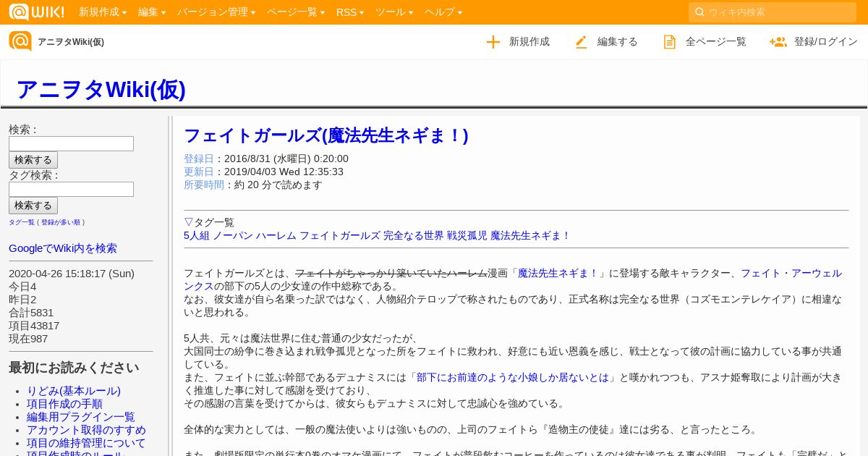Focus the タグ検索 input field

pyautogui.click(x=71, y=189)
